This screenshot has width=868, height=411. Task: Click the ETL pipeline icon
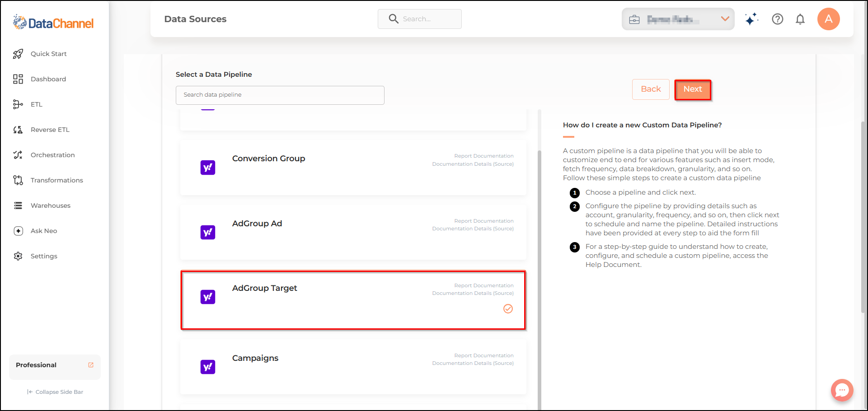click(x=18, y=104)
